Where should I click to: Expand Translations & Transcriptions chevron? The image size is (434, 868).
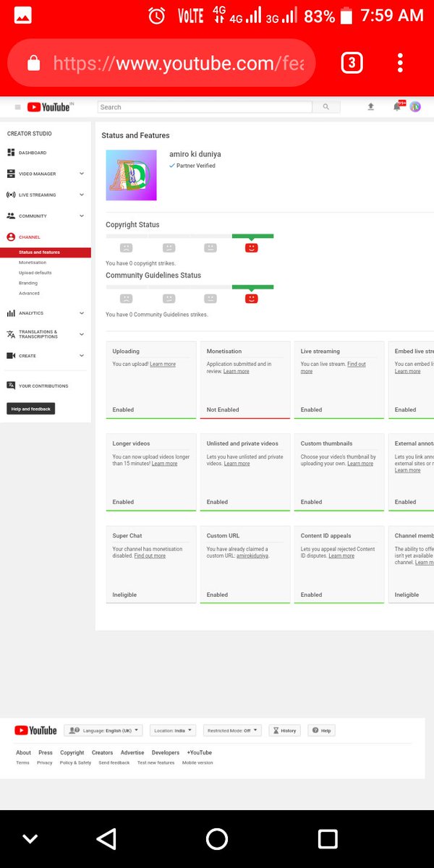click(x=82, y=334)
